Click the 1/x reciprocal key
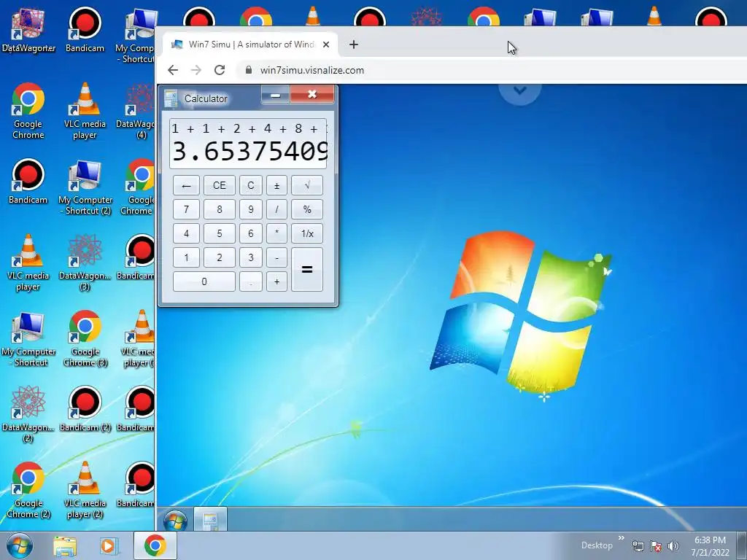The width and height of the screenshot is (747, 560). (307, 233)
